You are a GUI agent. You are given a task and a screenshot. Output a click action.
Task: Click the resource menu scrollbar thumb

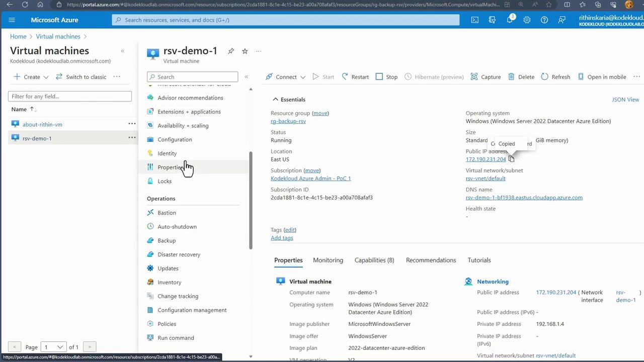251,200
